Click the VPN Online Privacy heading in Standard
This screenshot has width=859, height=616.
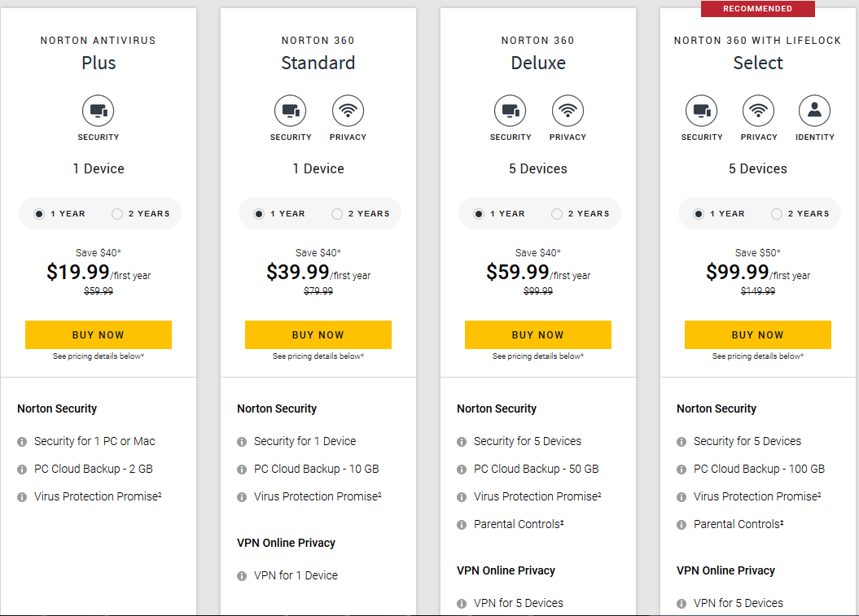286,543
